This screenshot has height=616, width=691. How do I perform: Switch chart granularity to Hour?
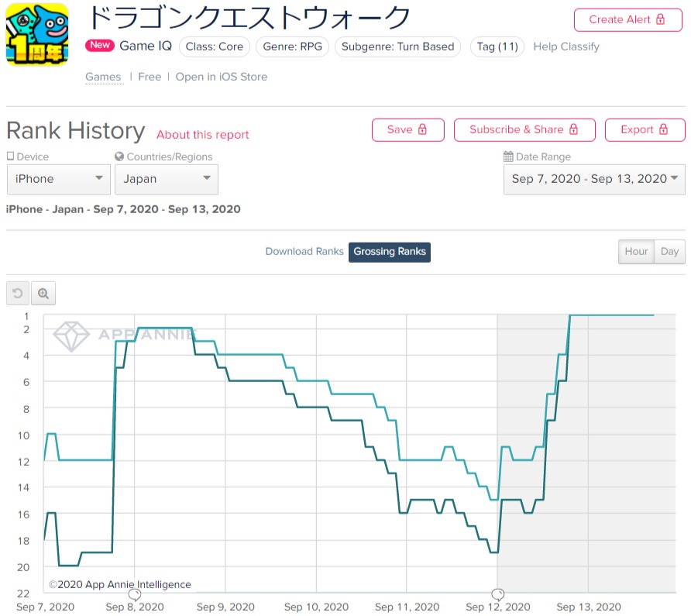coord(636,252)
